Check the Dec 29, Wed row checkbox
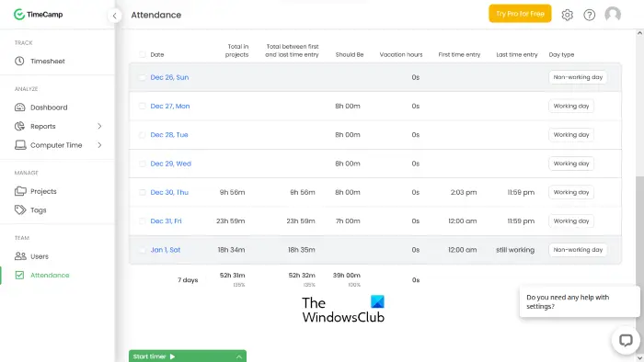This screenshot has height=362, width=644. [142, 164]
